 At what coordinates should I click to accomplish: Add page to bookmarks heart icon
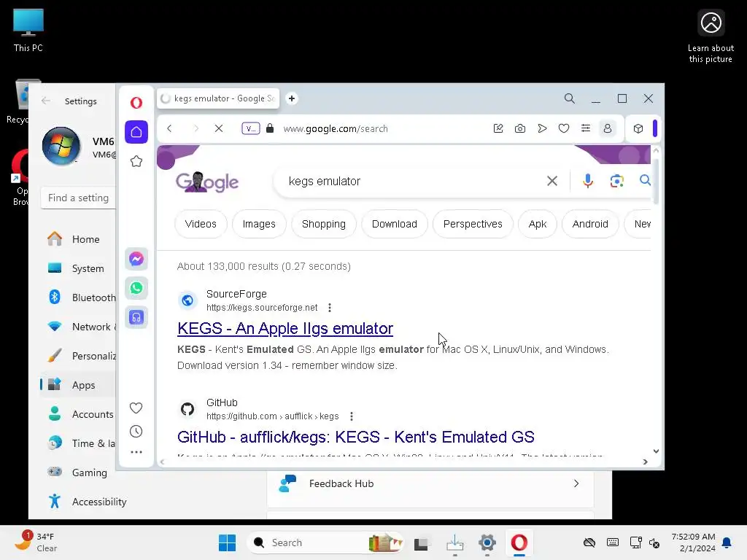[x=564, y=128]
